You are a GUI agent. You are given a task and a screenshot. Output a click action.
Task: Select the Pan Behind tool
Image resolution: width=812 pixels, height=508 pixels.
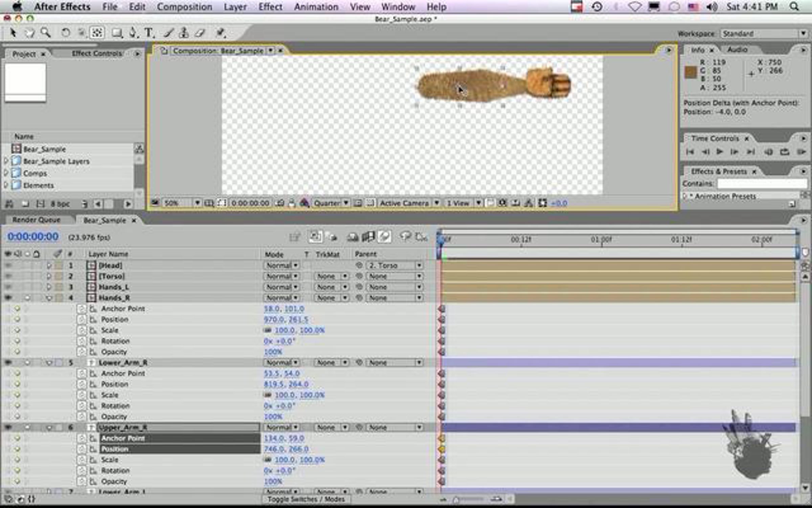coord(97,33)
